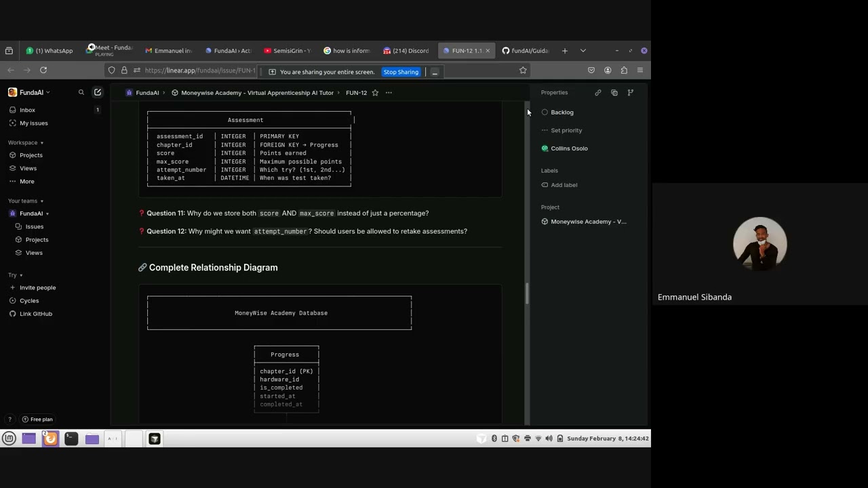Open the browser extensions icon
The image size is (868, 488).
click(x=624, y=70)
